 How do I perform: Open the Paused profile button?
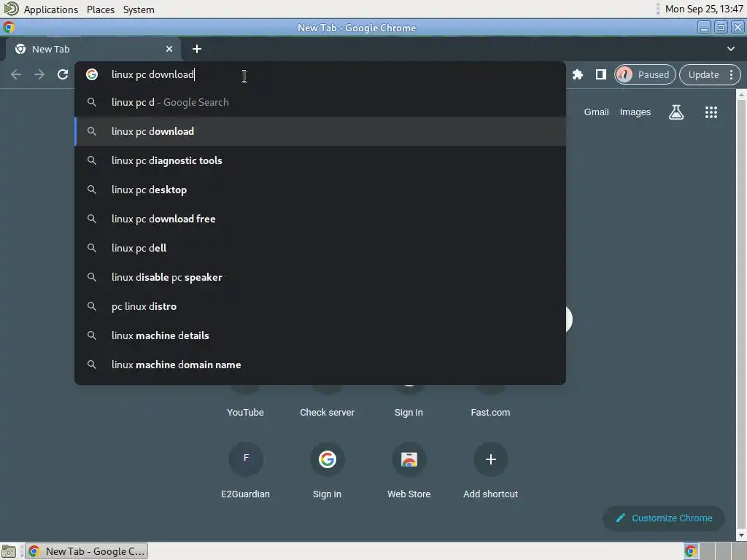click(x=645, y=75)
